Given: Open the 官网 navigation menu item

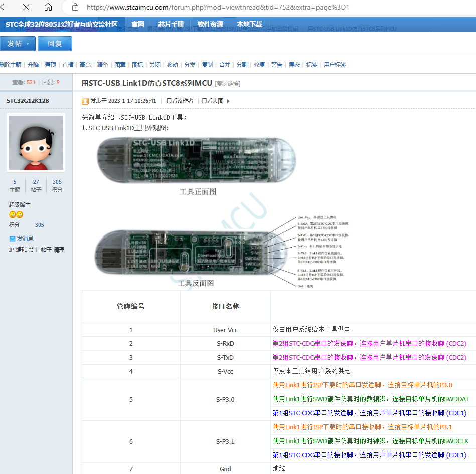Looking at the screenshot, I should point(138,24).
